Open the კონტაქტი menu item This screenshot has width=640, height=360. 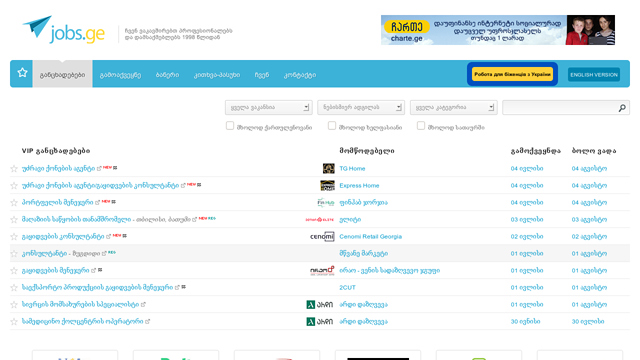(300, 75)
